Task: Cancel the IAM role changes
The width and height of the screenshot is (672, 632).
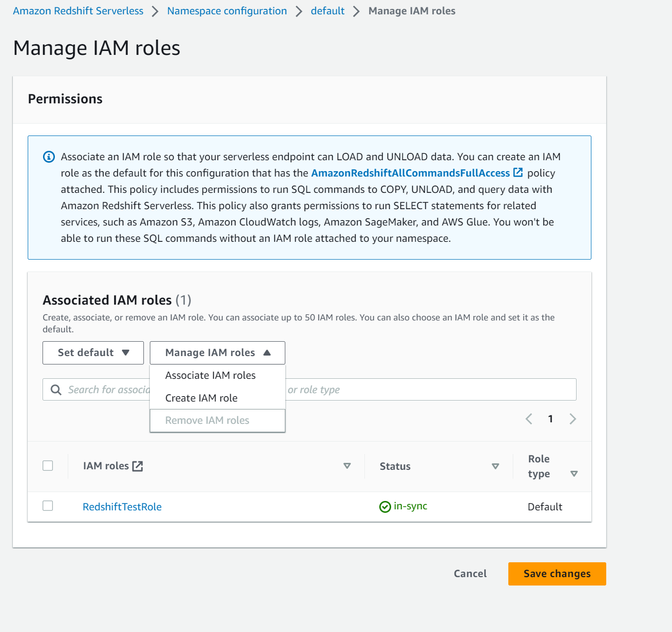Action: (x=470, y=574)
